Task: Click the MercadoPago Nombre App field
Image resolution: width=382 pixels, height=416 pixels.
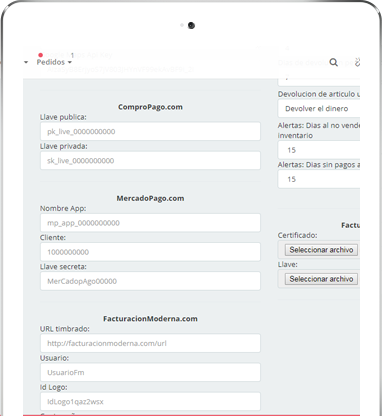Action: click(x=150, y=223)
